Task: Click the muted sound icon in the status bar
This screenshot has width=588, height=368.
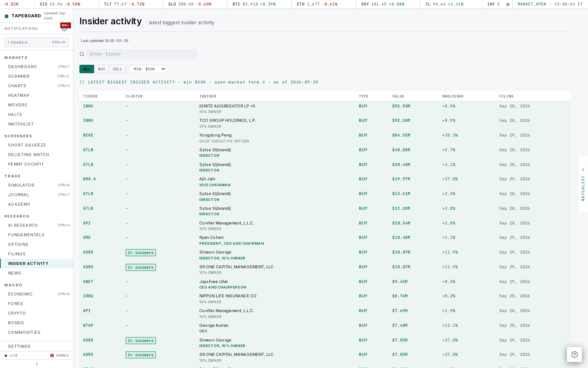Action: tap(52, 355)
